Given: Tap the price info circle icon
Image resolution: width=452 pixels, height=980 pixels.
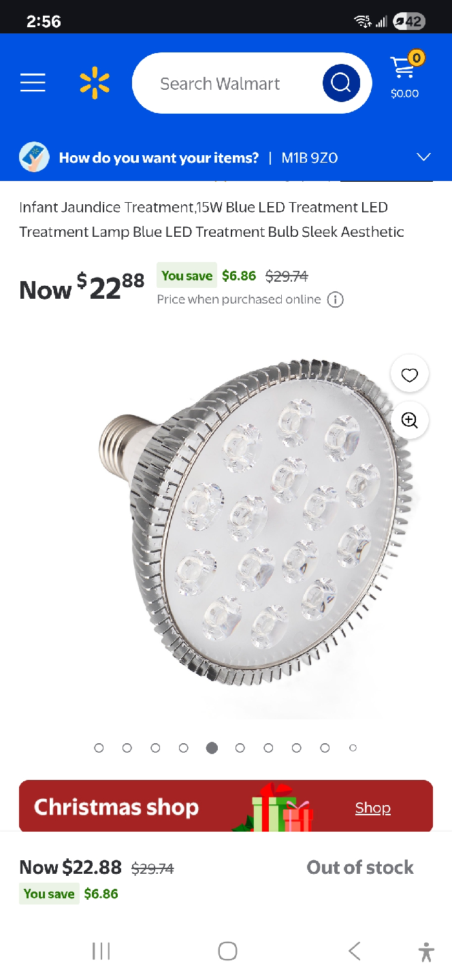Looking at the screenshot, I should pyautogui.click(x=336, y=299).
